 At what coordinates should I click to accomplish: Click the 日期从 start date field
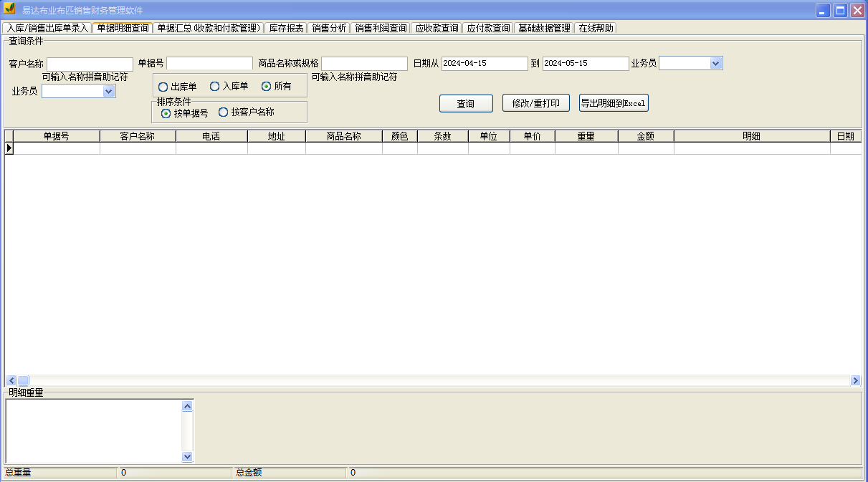[x=485, y=63]
